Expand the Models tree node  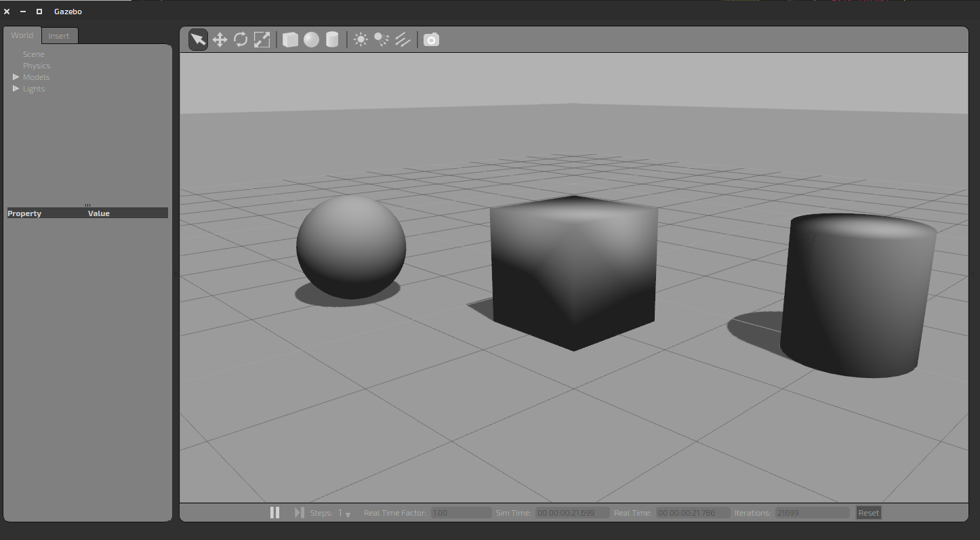coord(16,77)
